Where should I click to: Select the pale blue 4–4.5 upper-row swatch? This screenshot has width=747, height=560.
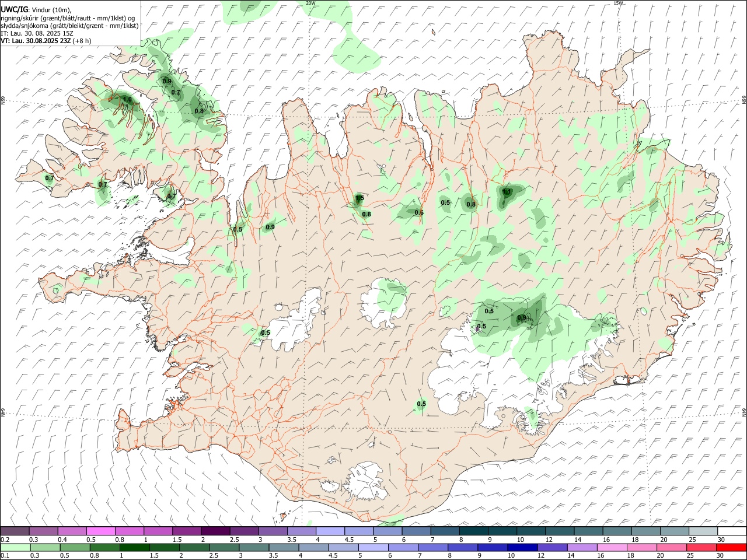(330, 531)
